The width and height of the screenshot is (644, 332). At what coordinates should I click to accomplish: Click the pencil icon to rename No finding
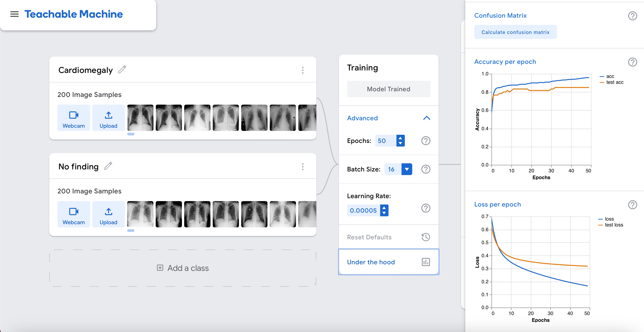108,166
